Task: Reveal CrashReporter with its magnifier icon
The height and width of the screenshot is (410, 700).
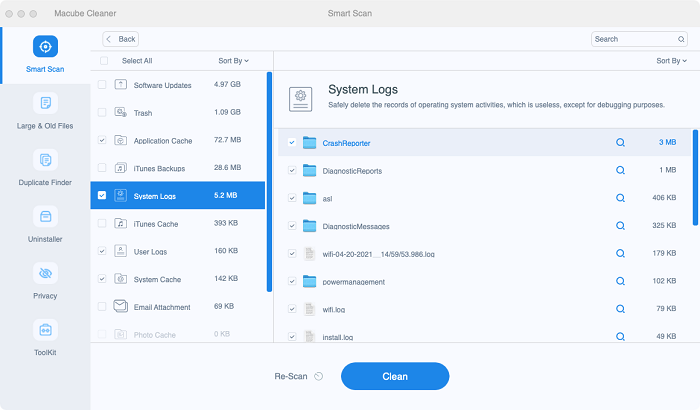Action: pos(620,142)
